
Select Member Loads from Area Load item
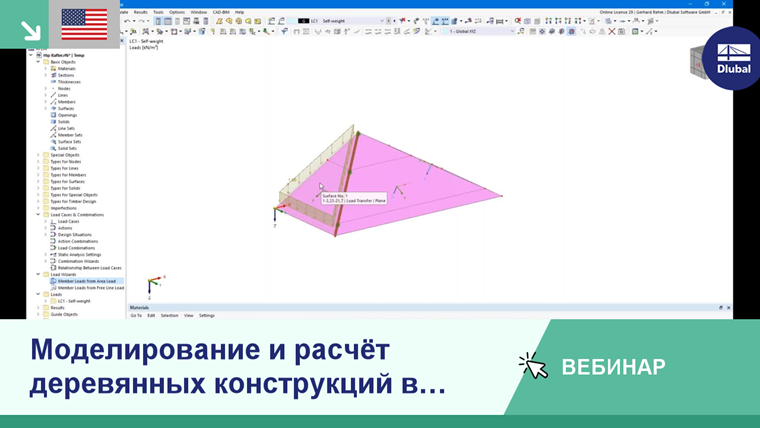(x=86, y=281)
